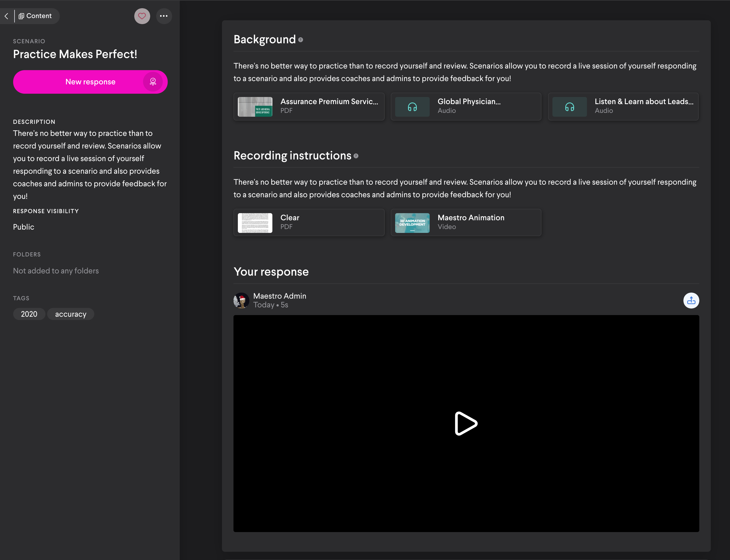Go back using the left chevron arrow
The height and width of the screenshot is (560, 730).
click(6, 16)
